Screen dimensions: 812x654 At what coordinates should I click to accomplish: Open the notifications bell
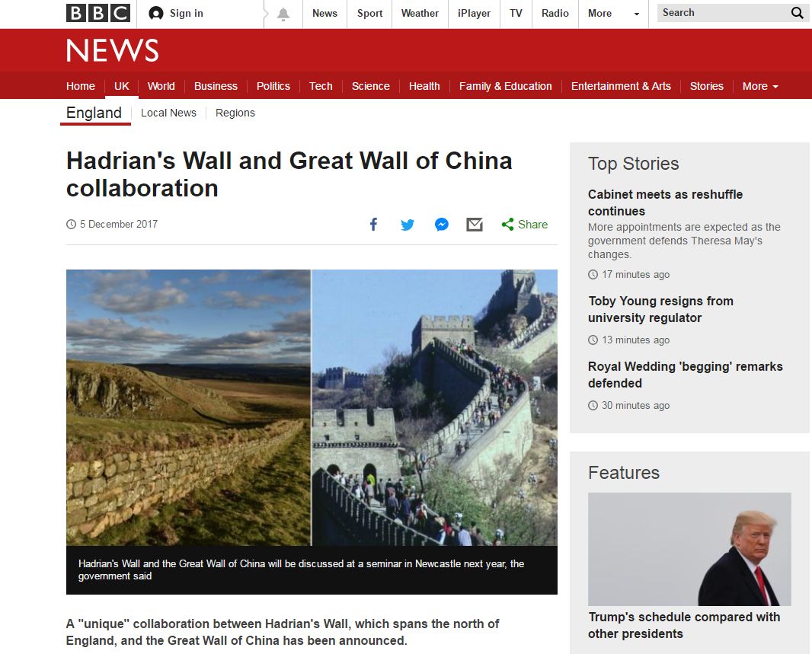(283, 14)
